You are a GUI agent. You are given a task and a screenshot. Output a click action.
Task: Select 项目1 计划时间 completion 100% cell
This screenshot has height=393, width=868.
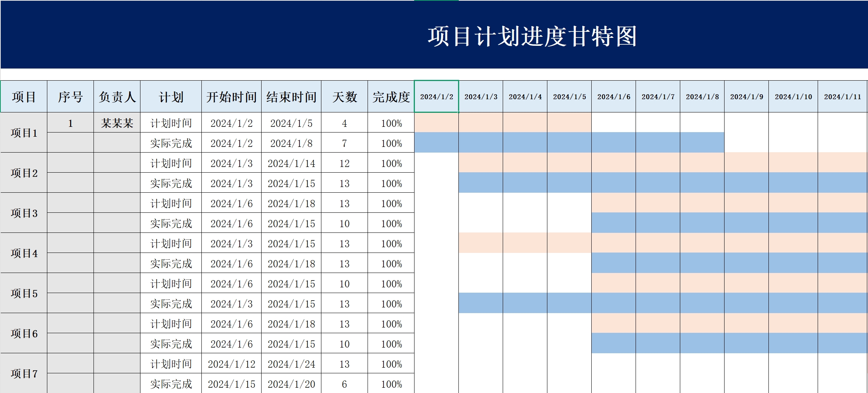pyautogui.click(x=391, y=123)
